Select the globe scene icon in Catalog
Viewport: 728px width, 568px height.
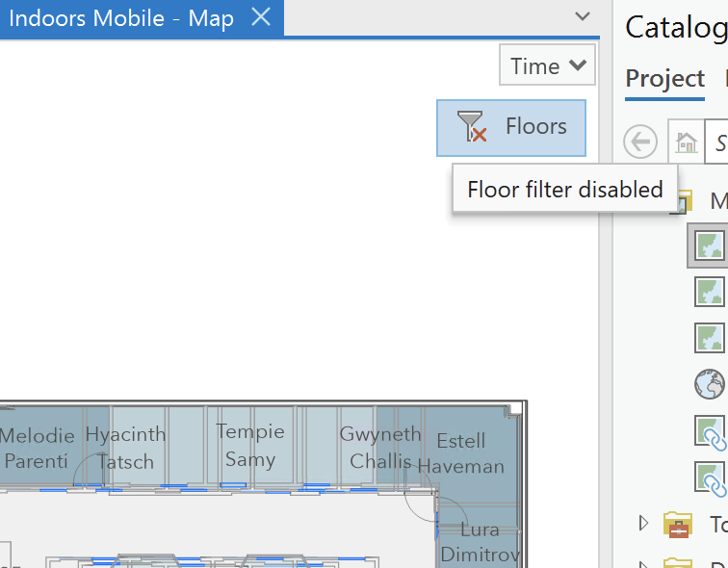[x=711, y=384]
